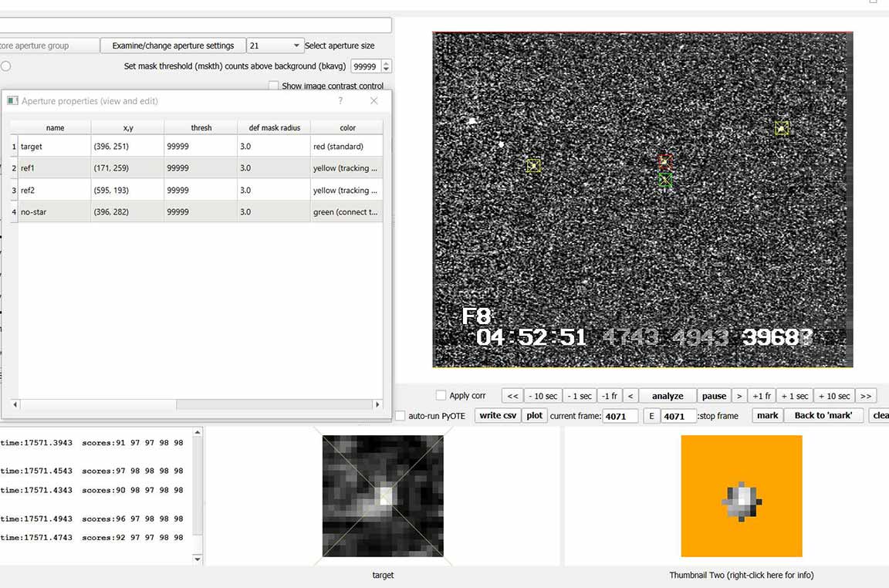
Task: Select row header number 1
Action: [14, 147]
